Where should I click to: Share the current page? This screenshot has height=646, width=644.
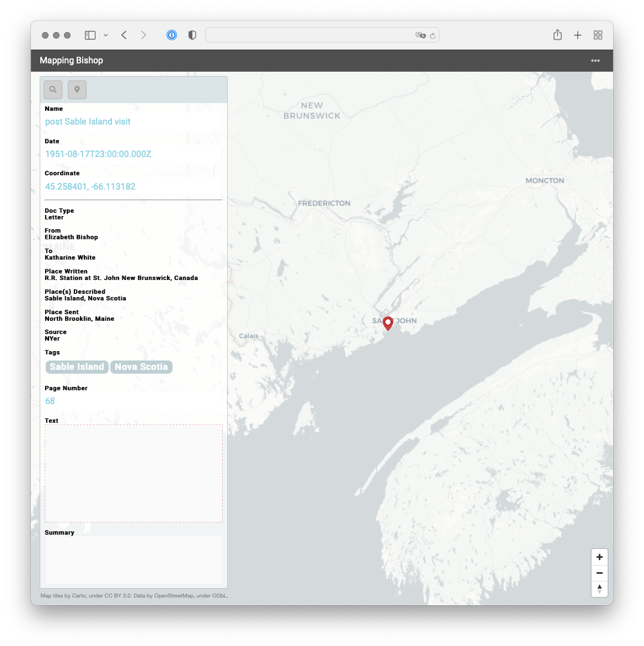(557, 35)
